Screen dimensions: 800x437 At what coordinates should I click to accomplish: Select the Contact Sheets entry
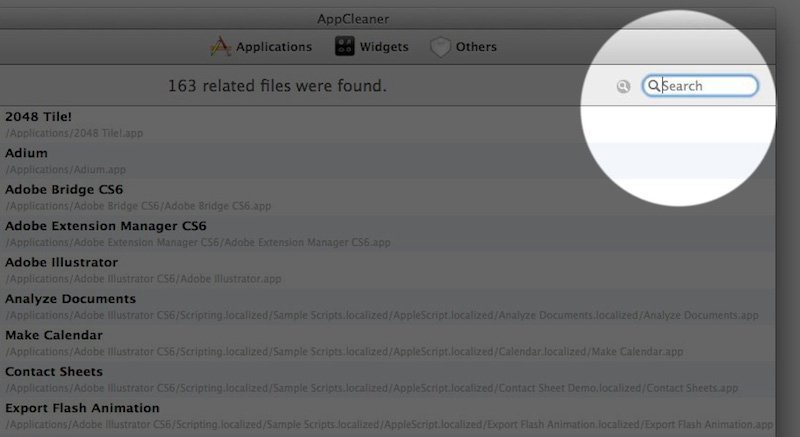pos(54,371)
